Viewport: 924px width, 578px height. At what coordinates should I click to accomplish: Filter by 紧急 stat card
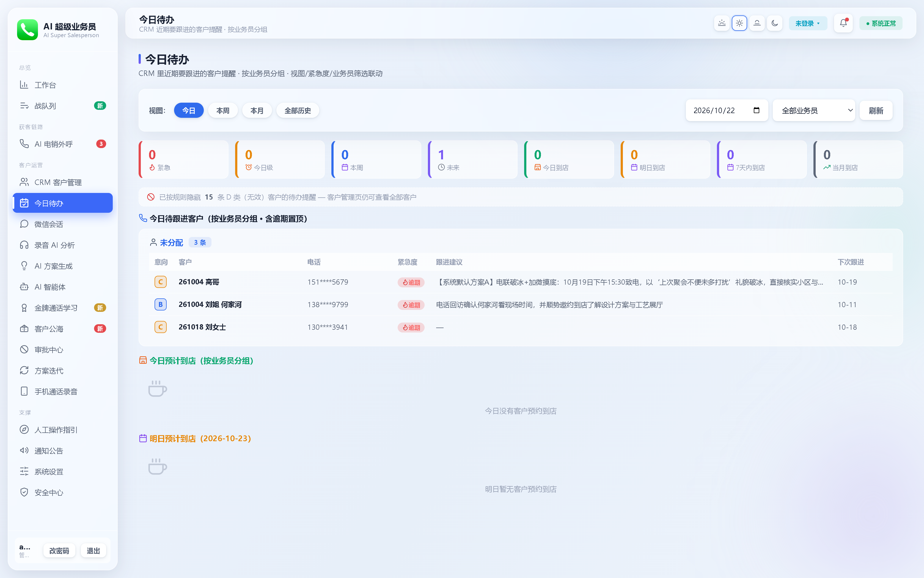(184, 159)
